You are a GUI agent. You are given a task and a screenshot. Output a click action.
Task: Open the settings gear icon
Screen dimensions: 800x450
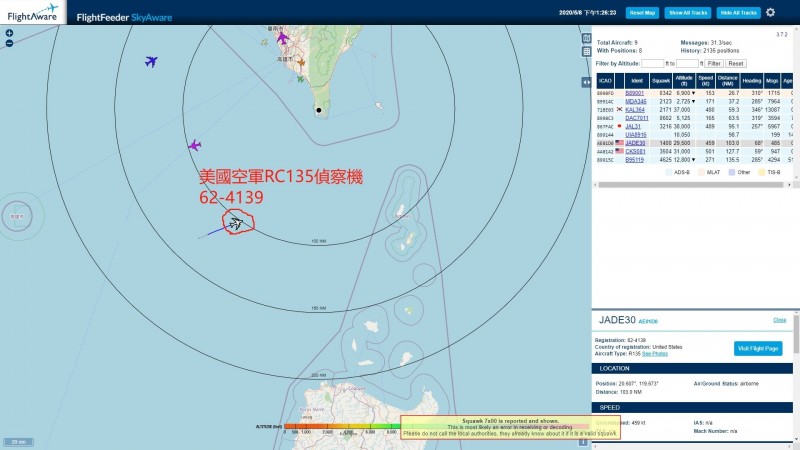(770, 12)
